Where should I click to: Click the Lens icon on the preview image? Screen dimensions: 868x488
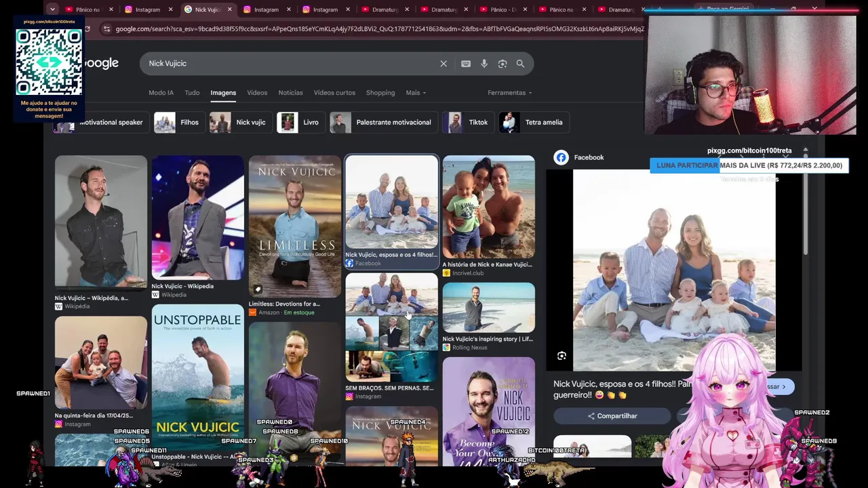(x=561, y=356)
